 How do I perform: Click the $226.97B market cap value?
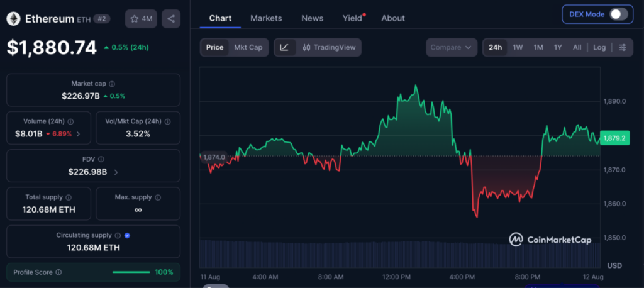coord(81,96)
